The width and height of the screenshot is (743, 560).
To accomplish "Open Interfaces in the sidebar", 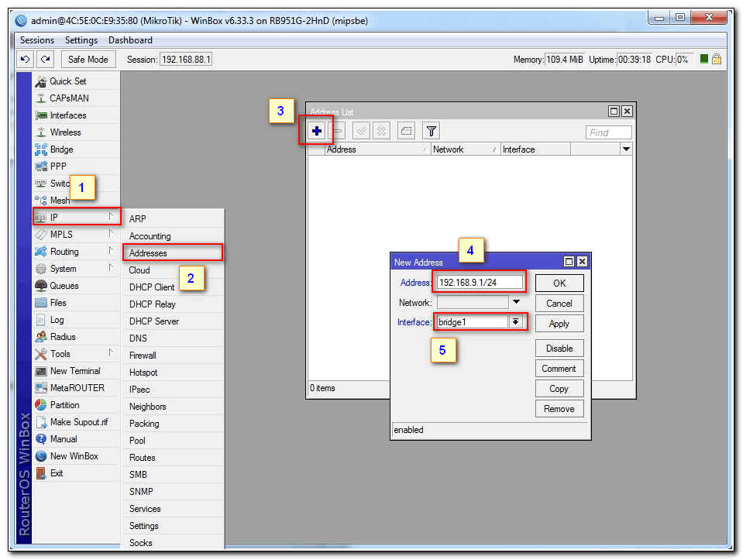I will point(76,115).
